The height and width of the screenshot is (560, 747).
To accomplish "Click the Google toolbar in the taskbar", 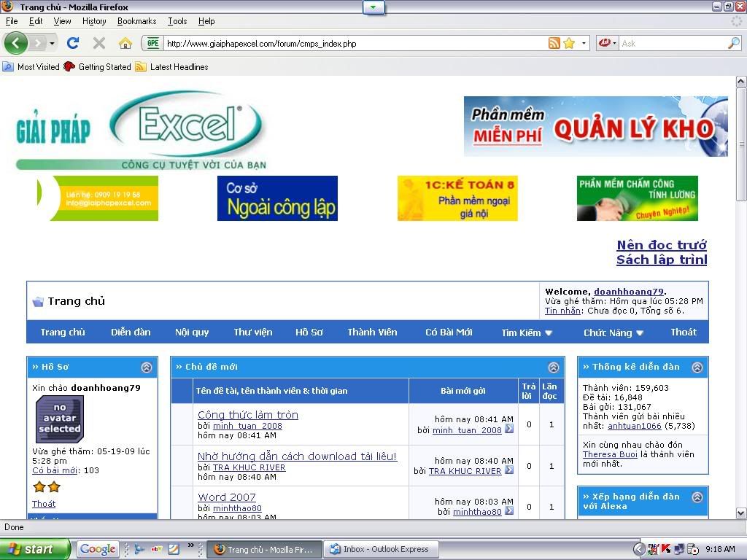I will pyautogui.click(x=98, y=549).
